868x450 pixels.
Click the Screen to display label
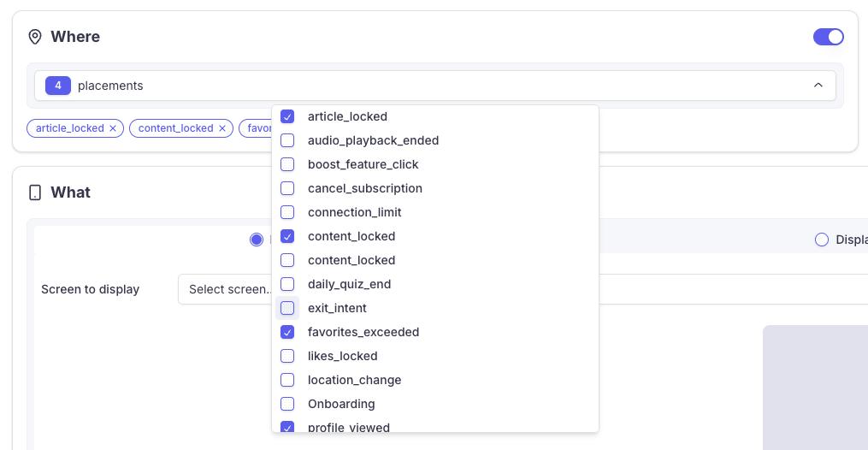(91, 289)
